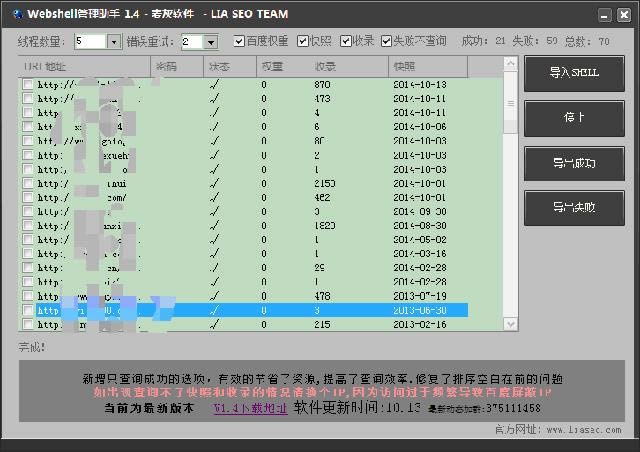Toggle the 收录 checkbox

[346, 41]
